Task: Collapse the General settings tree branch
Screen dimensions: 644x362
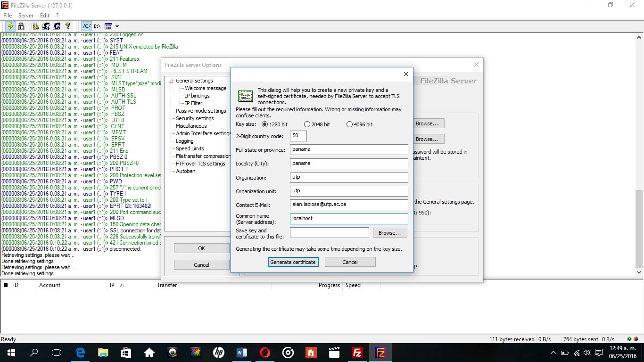Action: [171, 81]
